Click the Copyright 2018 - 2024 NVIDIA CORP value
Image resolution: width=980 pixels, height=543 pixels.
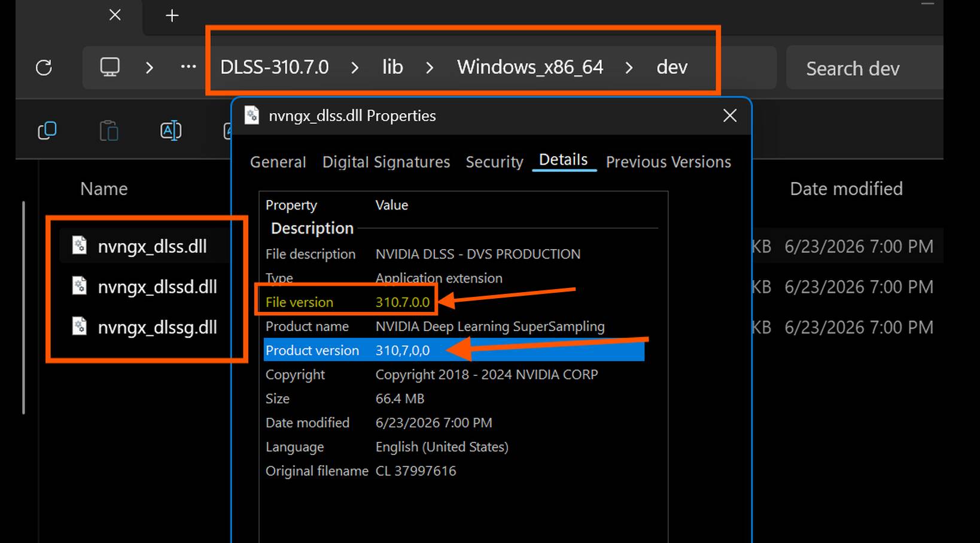coord(487,375)
